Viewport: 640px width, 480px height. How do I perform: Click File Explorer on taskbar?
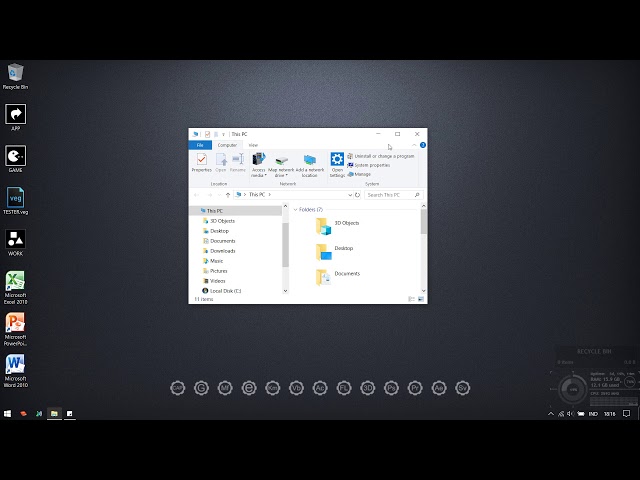coord(54,413)
